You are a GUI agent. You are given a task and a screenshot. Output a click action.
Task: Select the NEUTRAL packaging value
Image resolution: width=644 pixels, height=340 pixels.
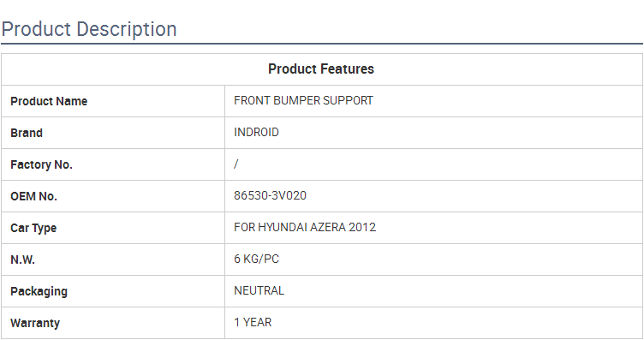pos(259,290)
